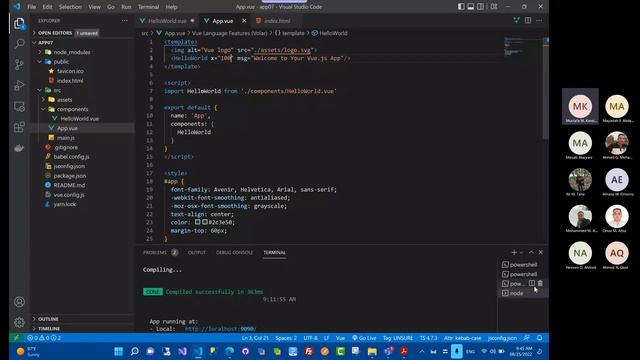Open Windows Start menu button
This screenshot has width=640, height=360.
pos(118,351)
